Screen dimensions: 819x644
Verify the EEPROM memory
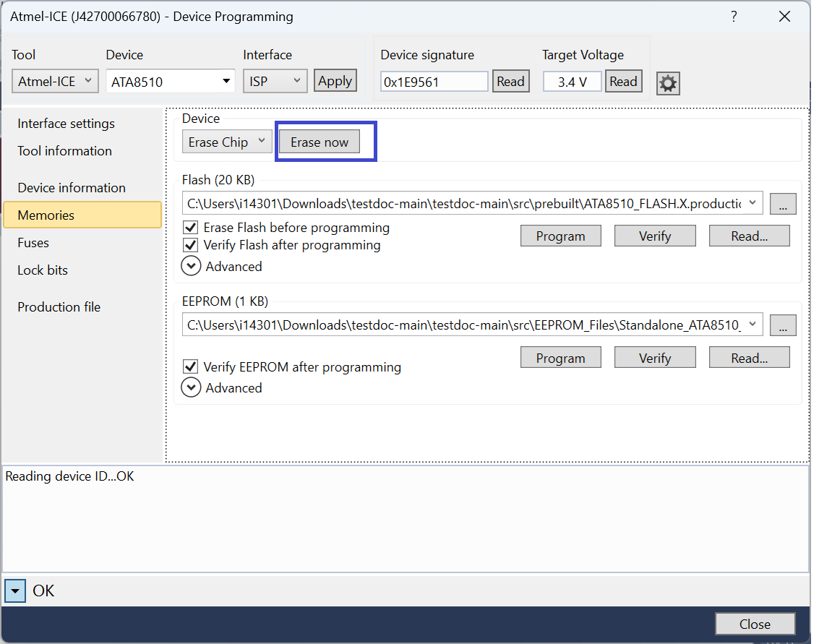coord(655,358)
